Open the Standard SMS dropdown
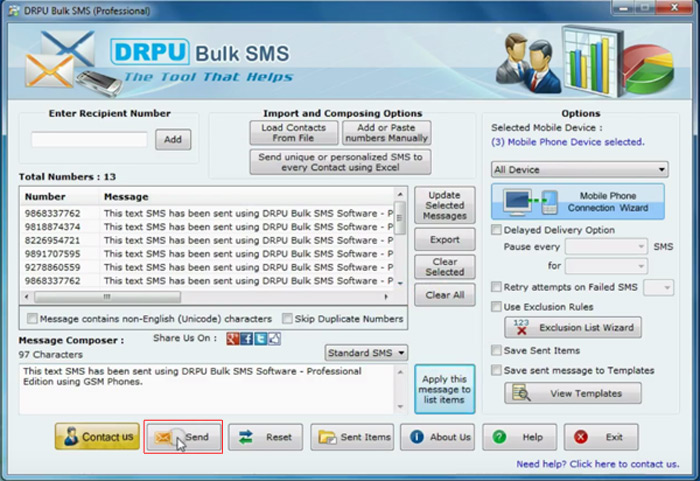Screen dimensions: 700x481 point(366,353)
